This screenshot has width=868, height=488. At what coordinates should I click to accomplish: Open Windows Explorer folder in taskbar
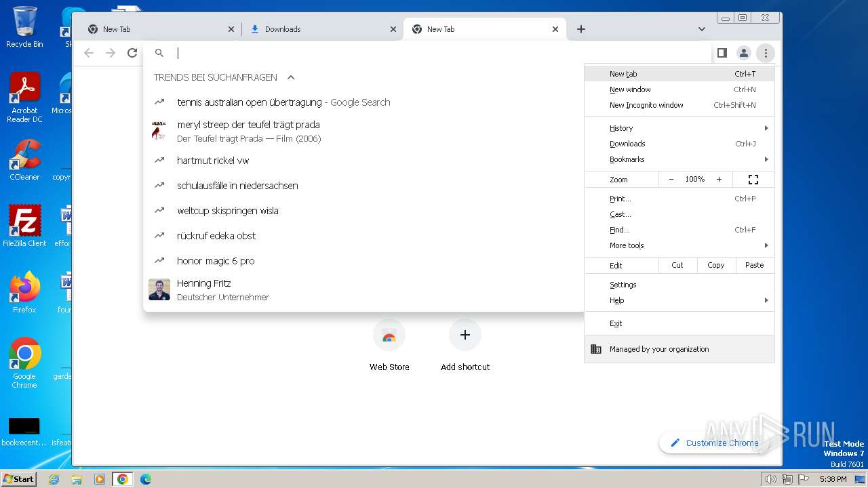pos(77,479)
